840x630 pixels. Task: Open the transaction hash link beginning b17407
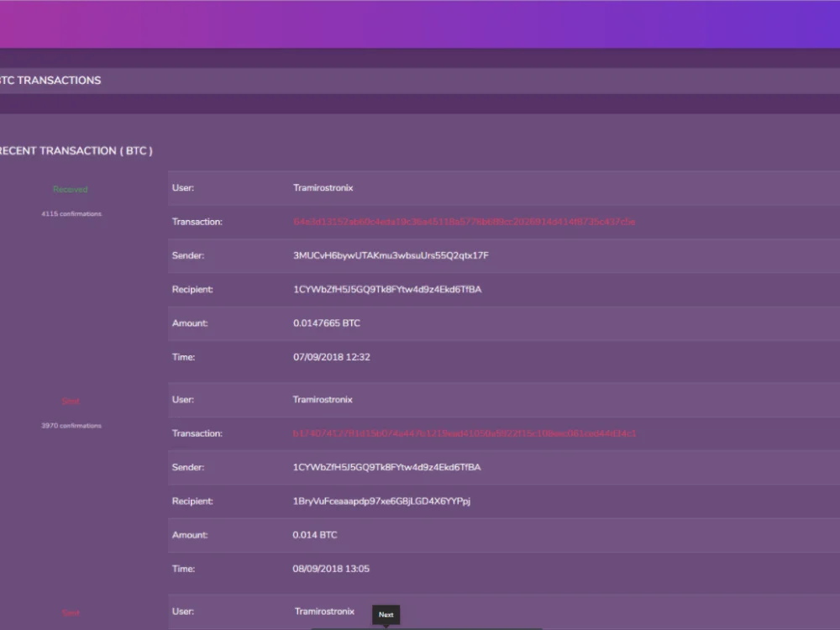point(464,433)
